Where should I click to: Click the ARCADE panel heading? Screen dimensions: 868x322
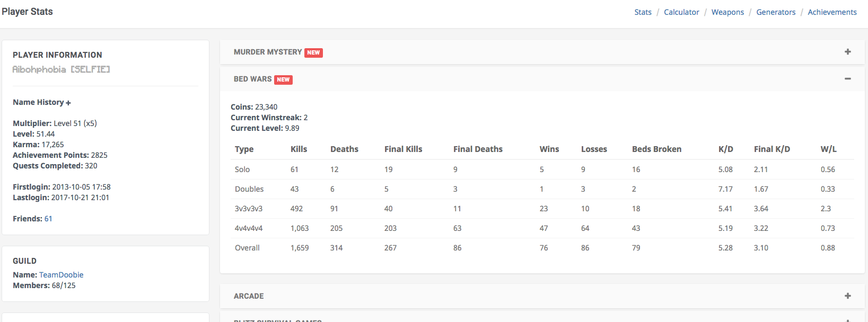click(249, 296)
